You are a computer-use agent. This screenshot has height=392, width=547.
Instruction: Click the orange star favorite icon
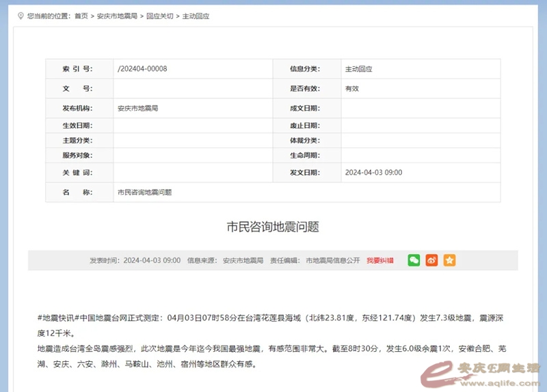[449, 260]
